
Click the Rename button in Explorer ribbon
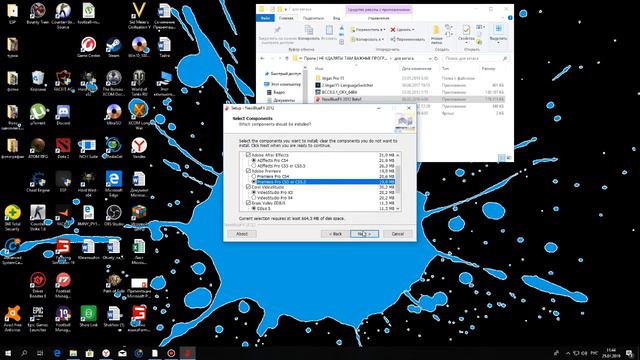tap(407, 40)
